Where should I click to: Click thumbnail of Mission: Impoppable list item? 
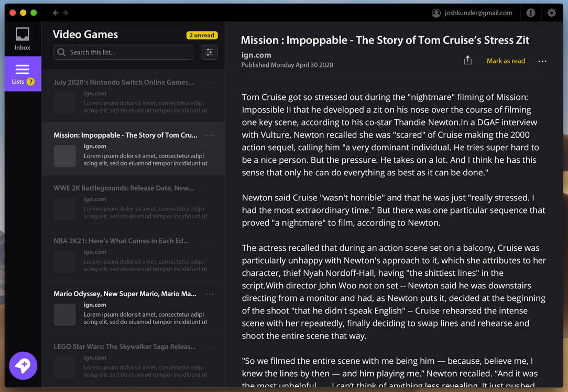point(65,156)
